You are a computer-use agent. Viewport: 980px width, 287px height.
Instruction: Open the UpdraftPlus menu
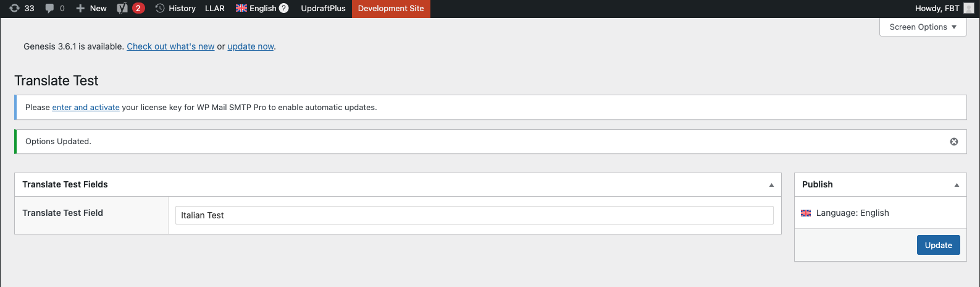[323, 9]
